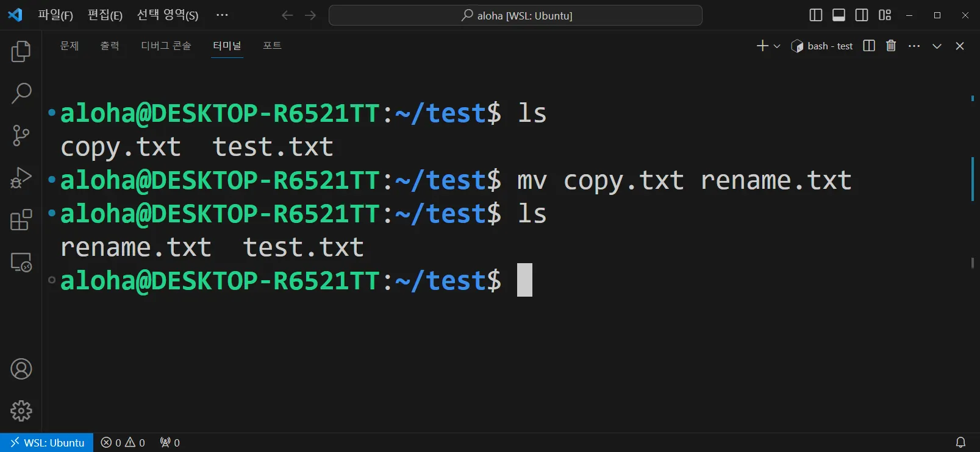980x452 pixels.
Task: Split the terminal pane
Action: [x=869, y=46]
